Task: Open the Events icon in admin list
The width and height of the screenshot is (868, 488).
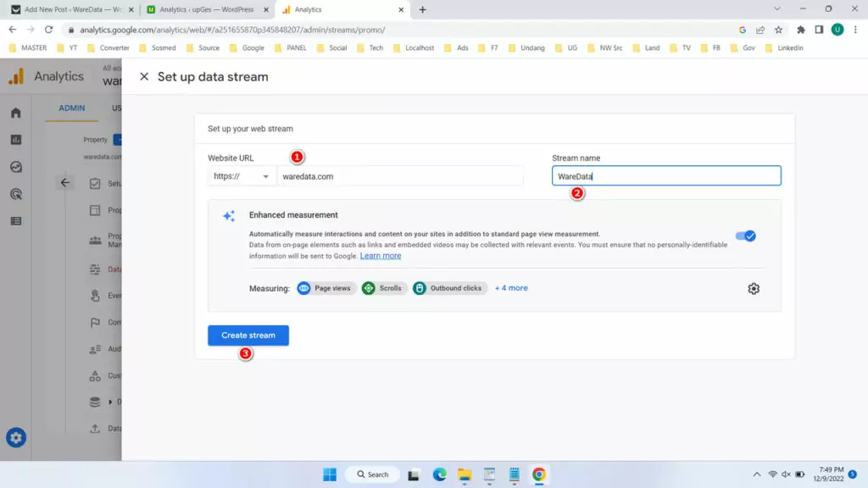Action: (x=95, y=296)
